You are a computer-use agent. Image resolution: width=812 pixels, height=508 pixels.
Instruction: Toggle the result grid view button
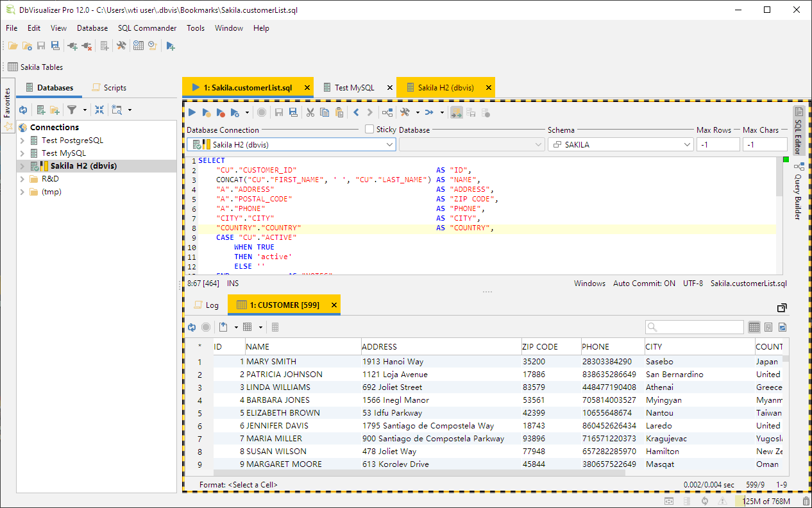pos(754,327)
